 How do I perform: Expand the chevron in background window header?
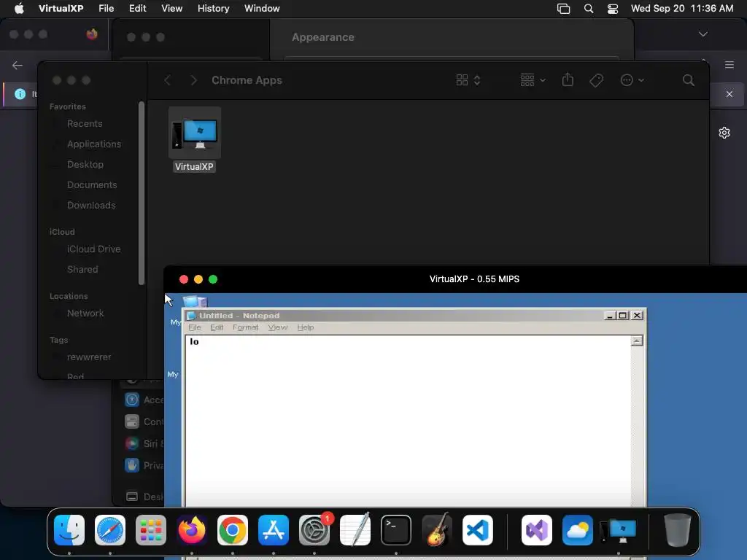703,34
